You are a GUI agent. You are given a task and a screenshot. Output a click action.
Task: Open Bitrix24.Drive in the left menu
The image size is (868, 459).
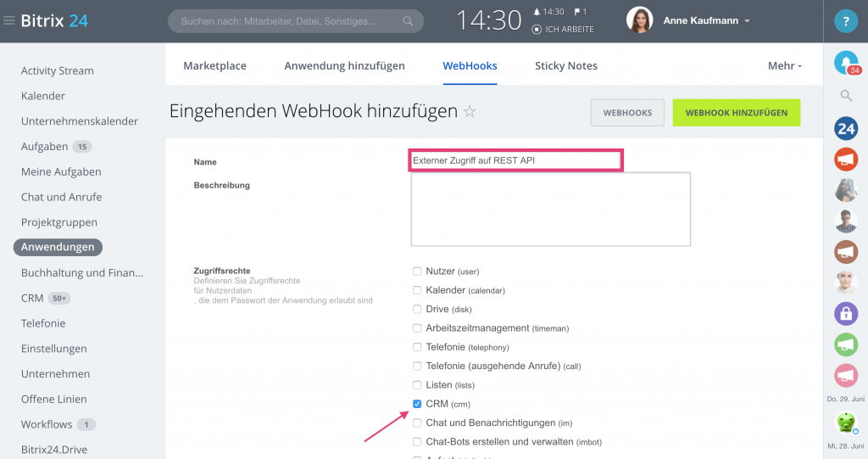click(53, 450)
